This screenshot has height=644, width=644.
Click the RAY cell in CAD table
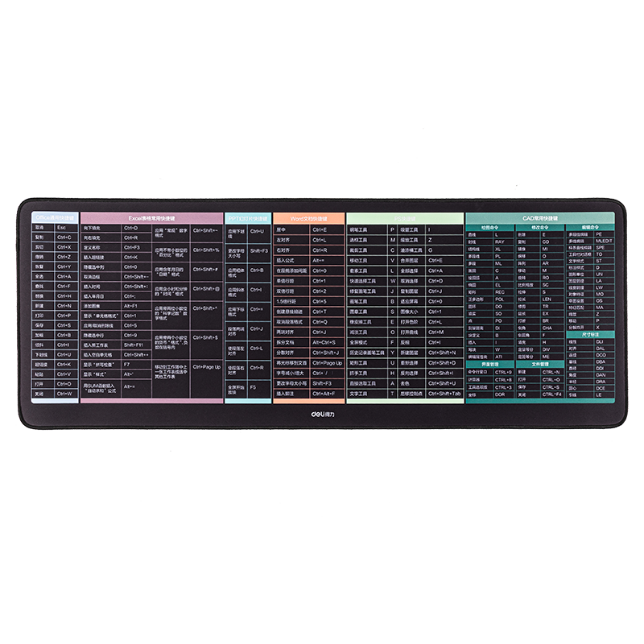pos(503,242)
